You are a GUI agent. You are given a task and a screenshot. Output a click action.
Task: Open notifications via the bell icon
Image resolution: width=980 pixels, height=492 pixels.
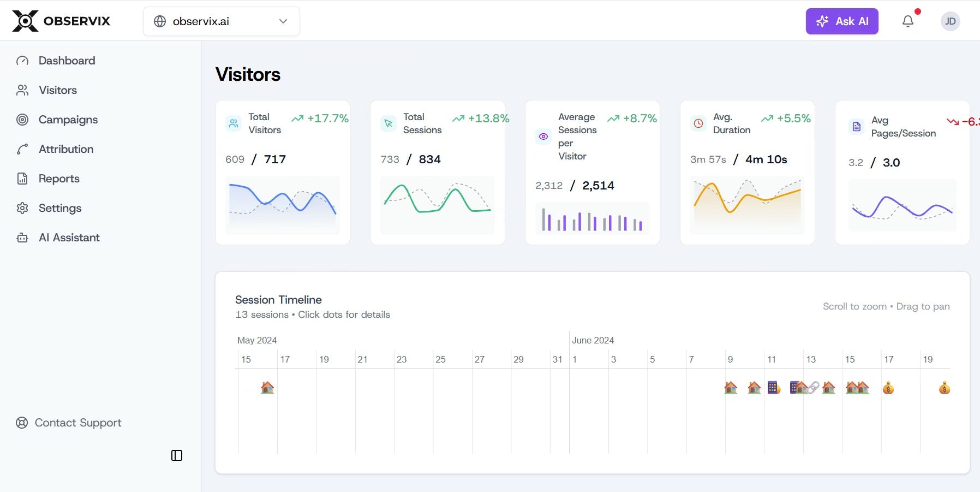907,21
